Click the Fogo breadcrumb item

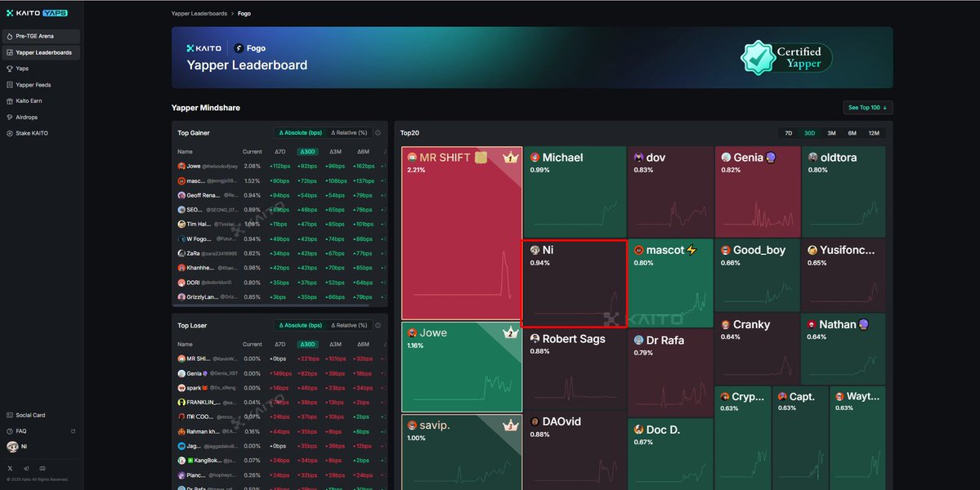click(x=244, y=13)
